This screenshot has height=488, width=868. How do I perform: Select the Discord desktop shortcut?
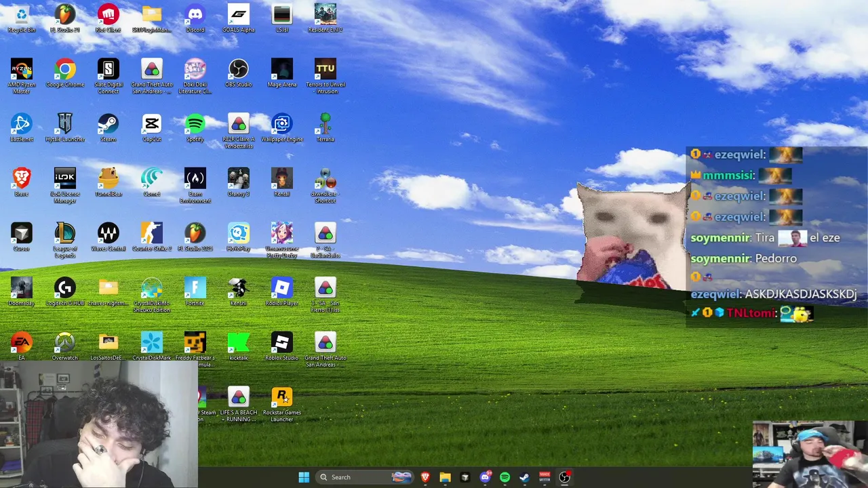(x=195, y=18)
